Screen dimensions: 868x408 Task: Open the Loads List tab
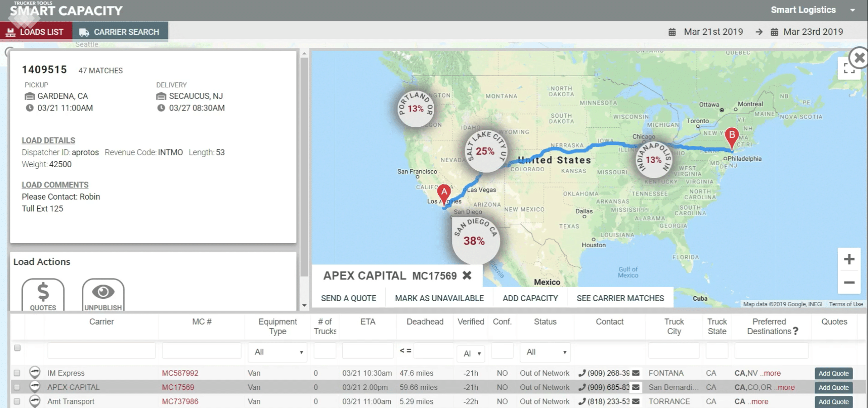(x=36, y=32)
